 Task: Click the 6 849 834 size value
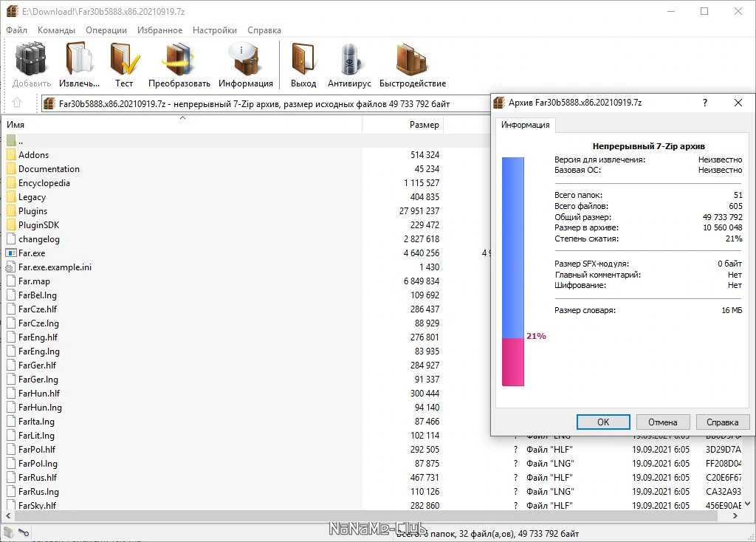[422, 281]
